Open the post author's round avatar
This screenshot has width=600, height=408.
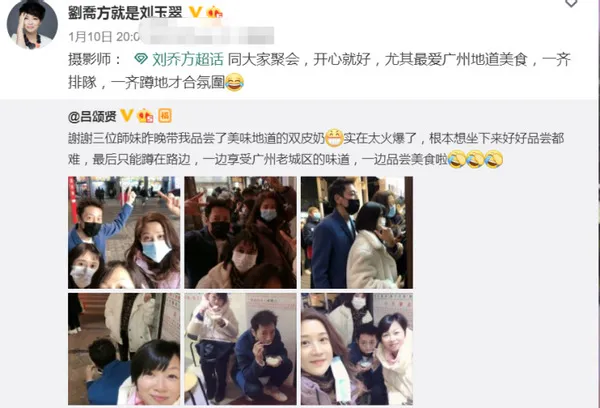[x=32, y=24]
